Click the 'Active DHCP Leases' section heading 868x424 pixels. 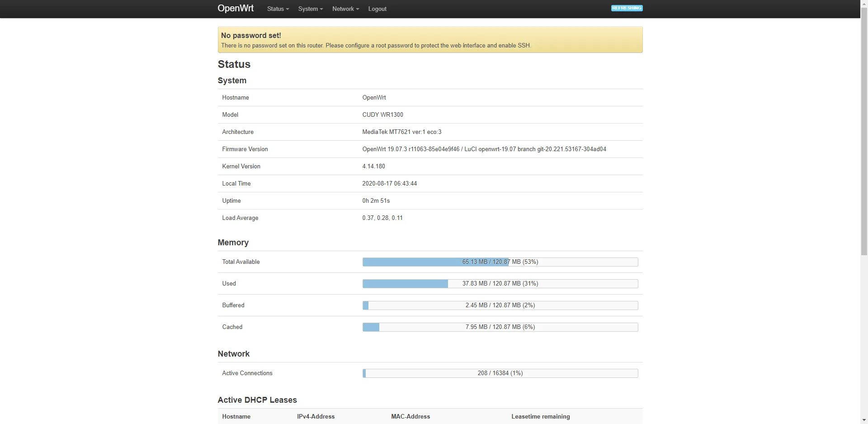(x=257, y=400)
